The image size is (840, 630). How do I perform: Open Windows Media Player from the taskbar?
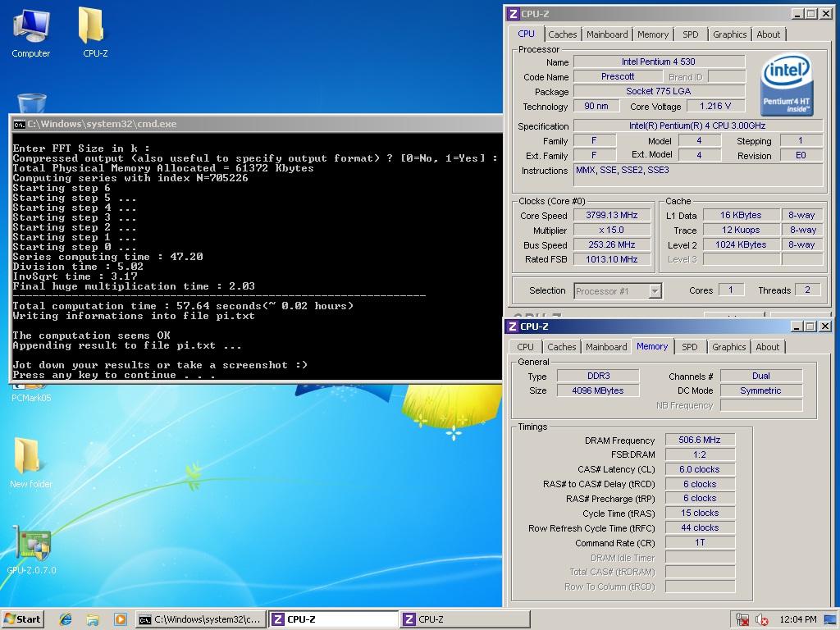click(120, 619)
